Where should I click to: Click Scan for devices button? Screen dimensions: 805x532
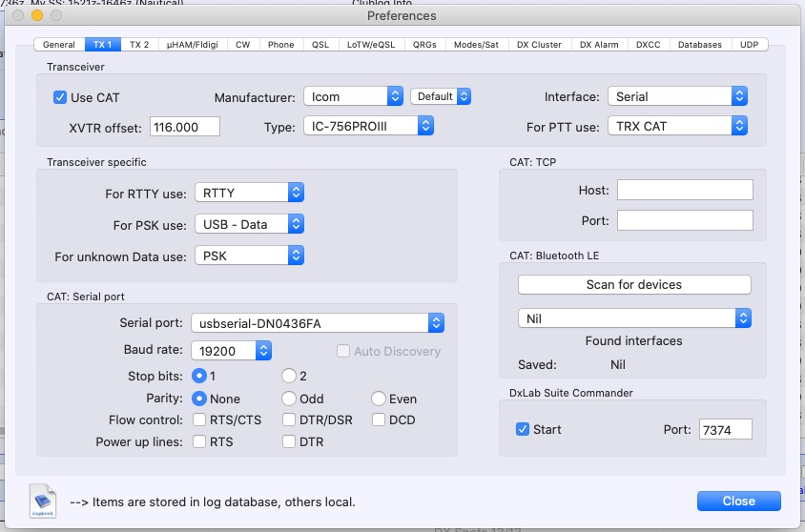[634, 284]
